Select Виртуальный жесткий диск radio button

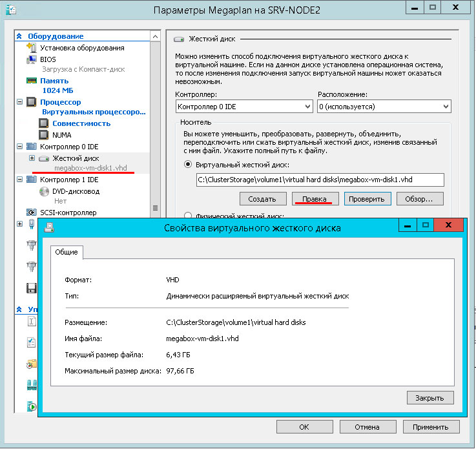[x=189, y=165]
